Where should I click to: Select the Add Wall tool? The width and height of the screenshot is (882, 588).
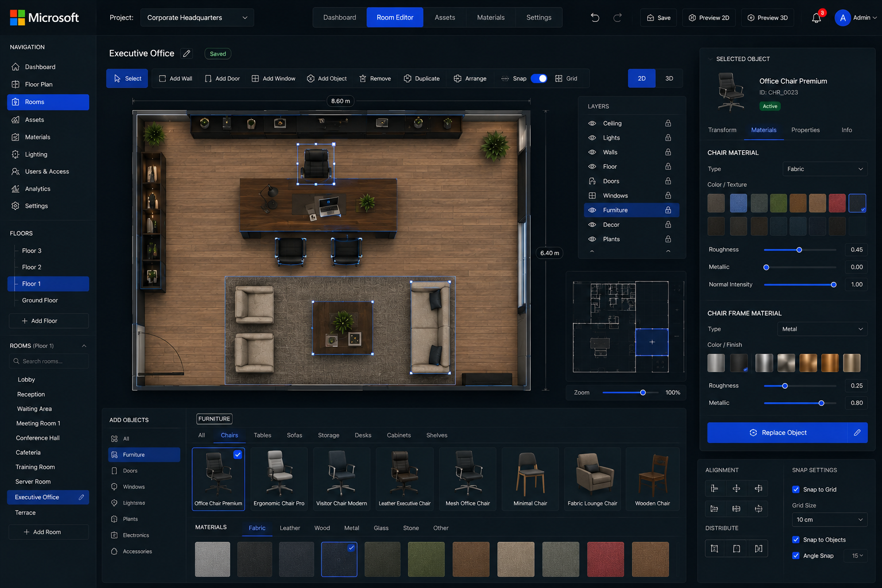click(x=176, y=79)
